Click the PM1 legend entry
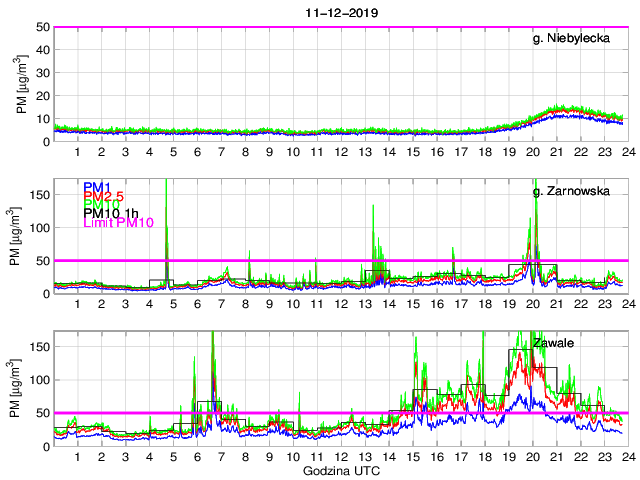 point(96,186)
